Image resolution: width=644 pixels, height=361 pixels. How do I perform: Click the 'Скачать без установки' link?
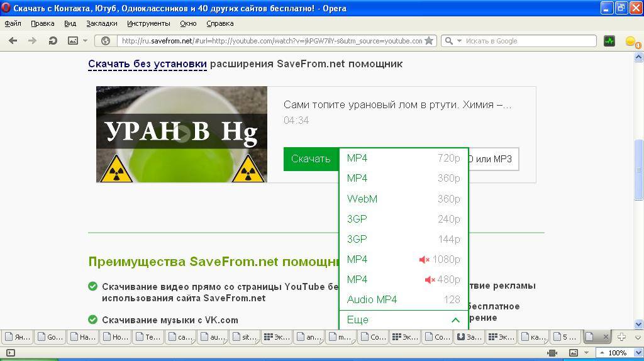tap(147, 64)
